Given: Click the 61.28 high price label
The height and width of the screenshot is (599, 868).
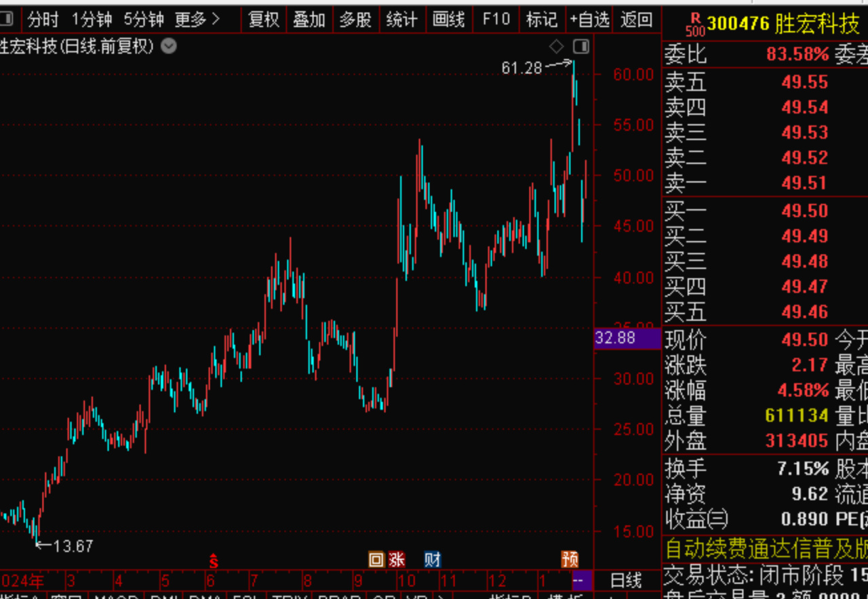Looking at the screenshot, I should click(521, 67).
